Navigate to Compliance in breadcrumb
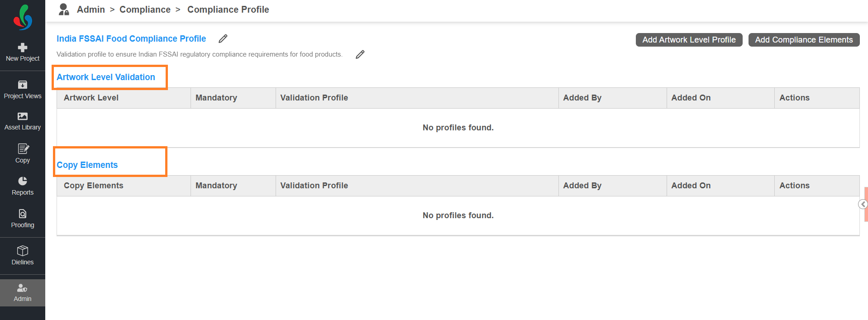Viewport: 868px width, 320px height. click(x=145, y=10)
